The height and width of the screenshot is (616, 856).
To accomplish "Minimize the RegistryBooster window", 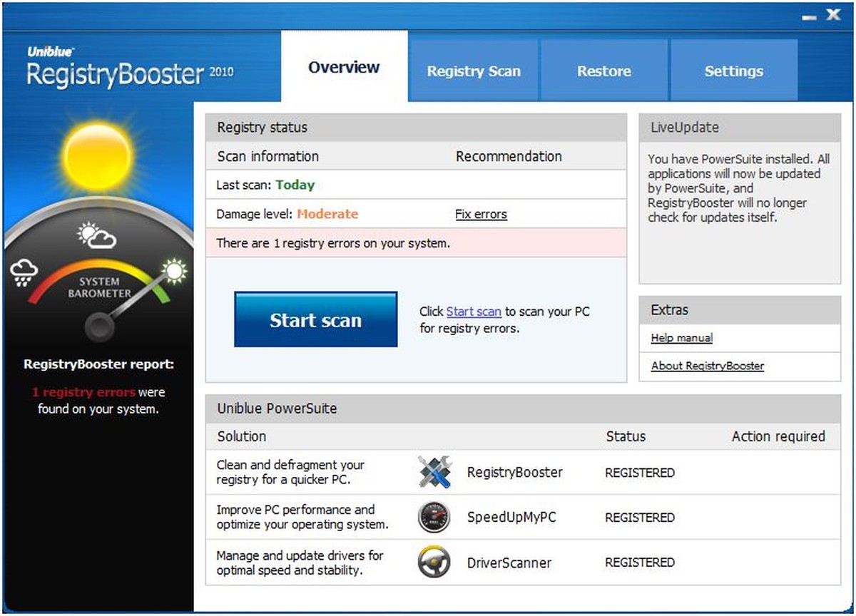I will pos(809,17).
